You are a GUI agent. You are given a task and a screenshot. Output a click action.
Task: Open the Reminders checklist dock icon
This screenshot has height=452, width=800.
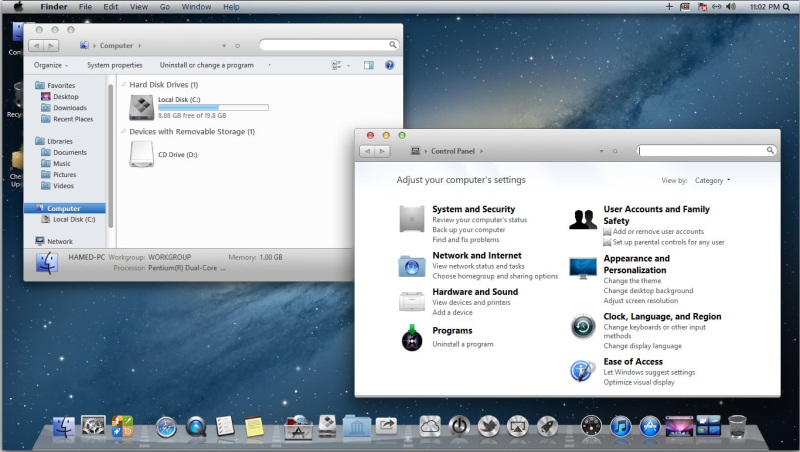[x=224, y=426]
